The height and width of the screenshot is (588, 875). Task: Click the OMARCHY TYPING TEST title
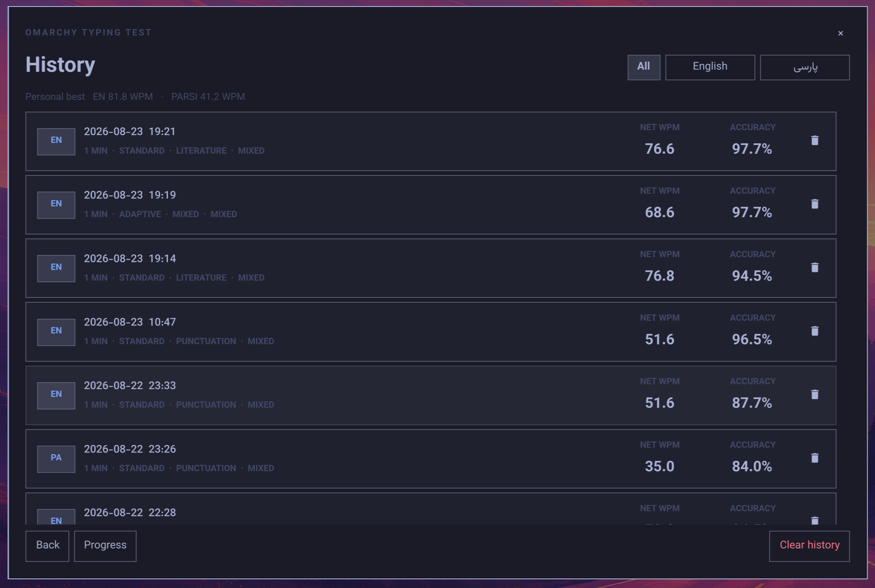tap(88, 32)
